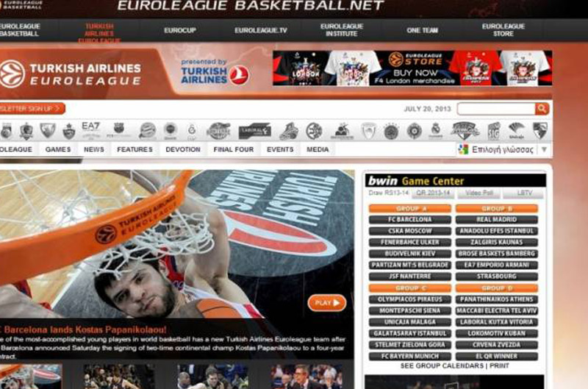Viewport: 588px width, 389px height.
Task: Select Galatasaray Istanbul in Group C
Action: [410, 334]
